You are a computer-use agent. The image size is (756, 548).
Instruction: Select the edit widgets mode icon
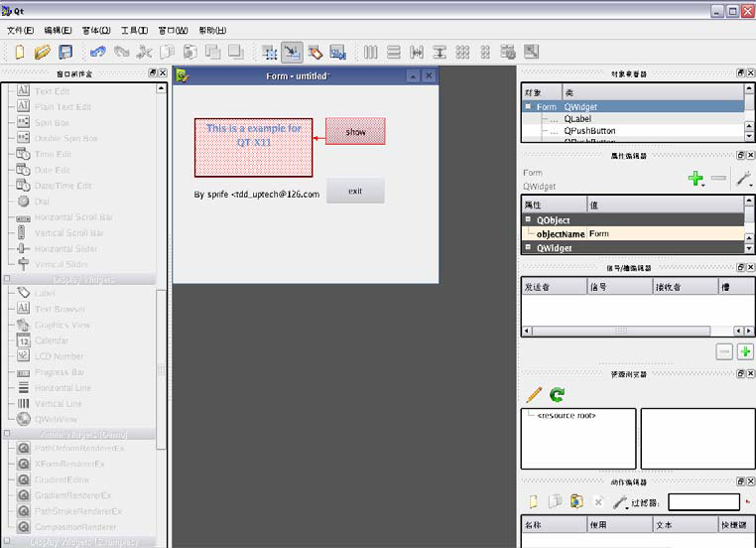pos(269,52)
